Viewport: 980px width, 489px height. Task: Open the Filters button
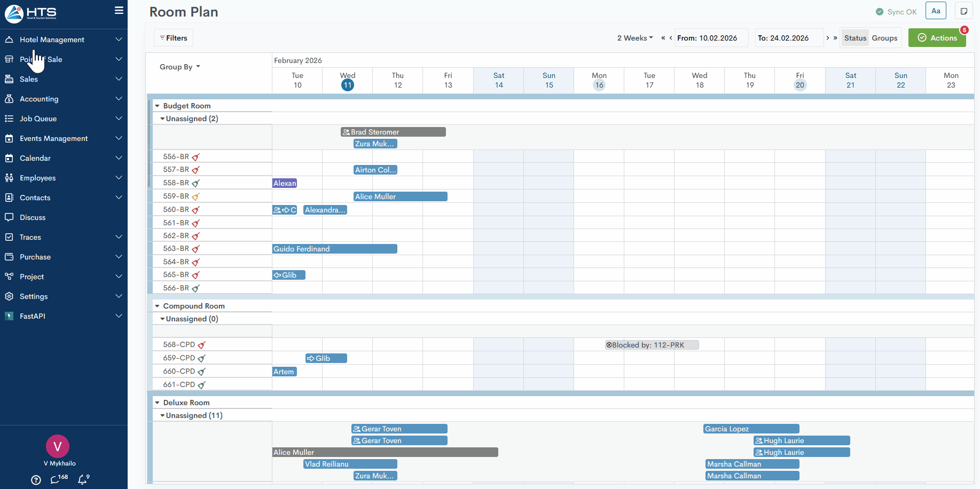point(174,38)
